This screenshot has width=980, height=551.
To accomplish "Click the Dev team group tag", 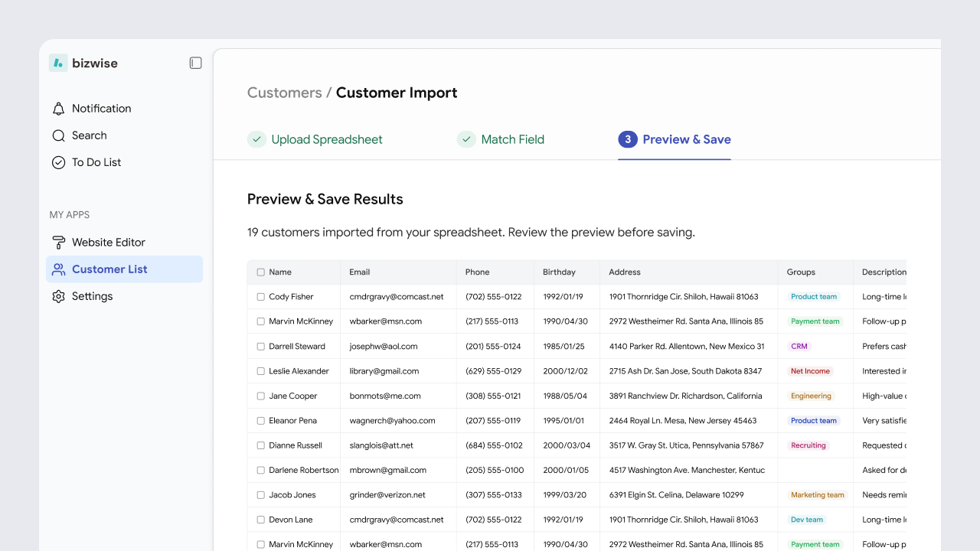I will tap(807, 520).
